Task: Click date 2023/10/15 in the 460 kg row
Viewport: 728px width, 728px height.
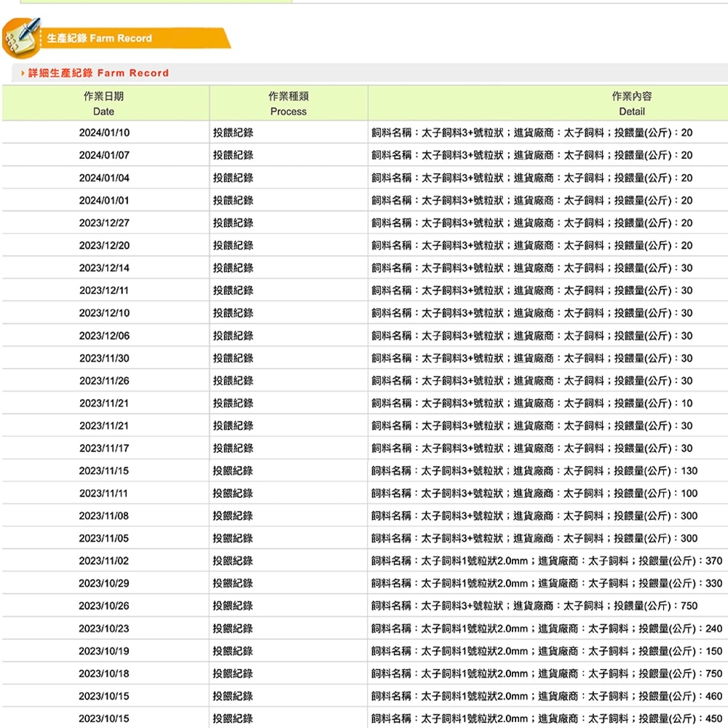Action: click(104, 697)
